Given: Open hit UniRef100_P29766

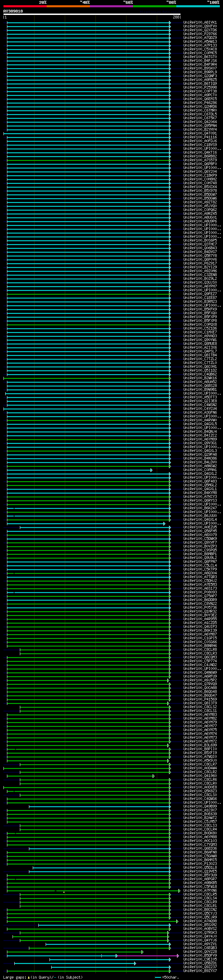Looking at the screenshot, I should [x=200, y=34].
